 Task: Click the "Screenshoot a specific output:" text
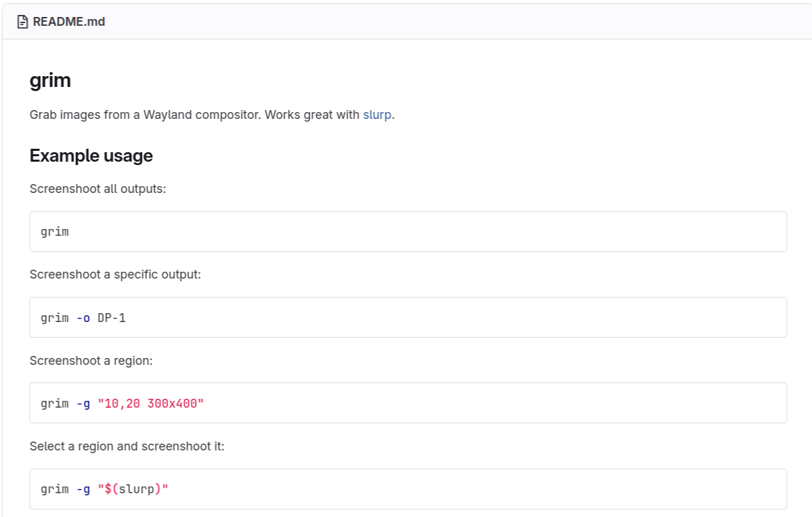[115, 274]
